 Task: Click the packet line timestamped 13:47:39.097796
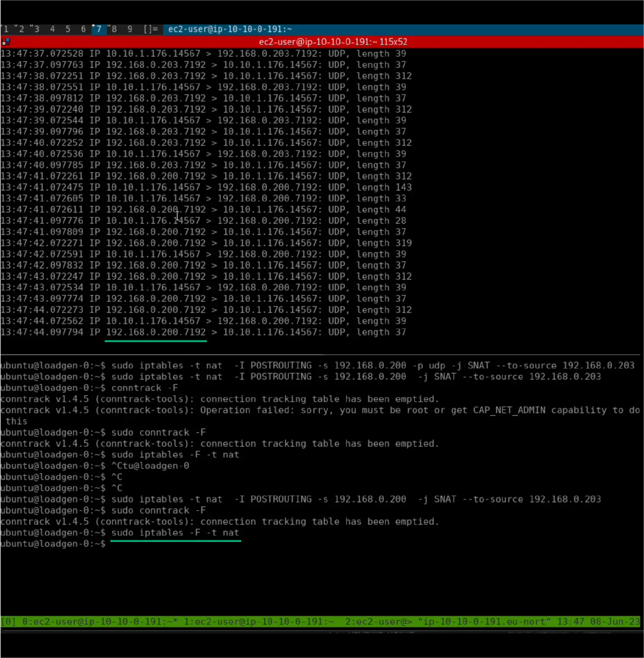click(x=203, y=132)
